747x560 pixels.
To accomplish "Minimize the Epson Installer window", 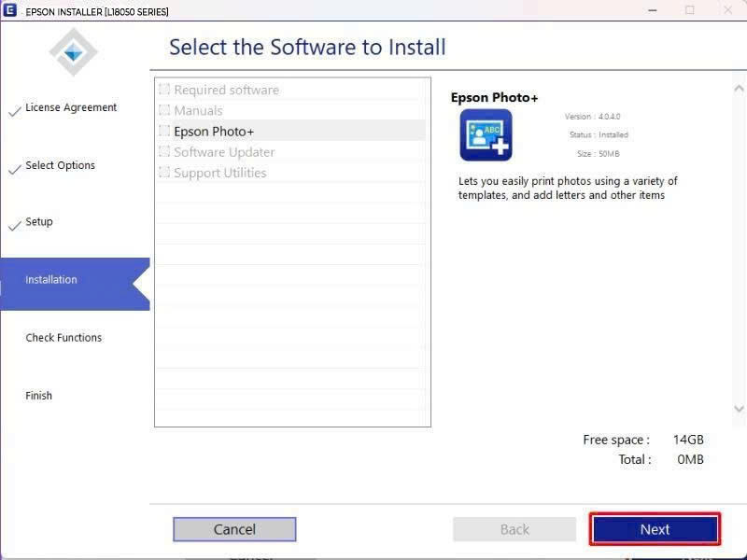I will pos(653,10).
